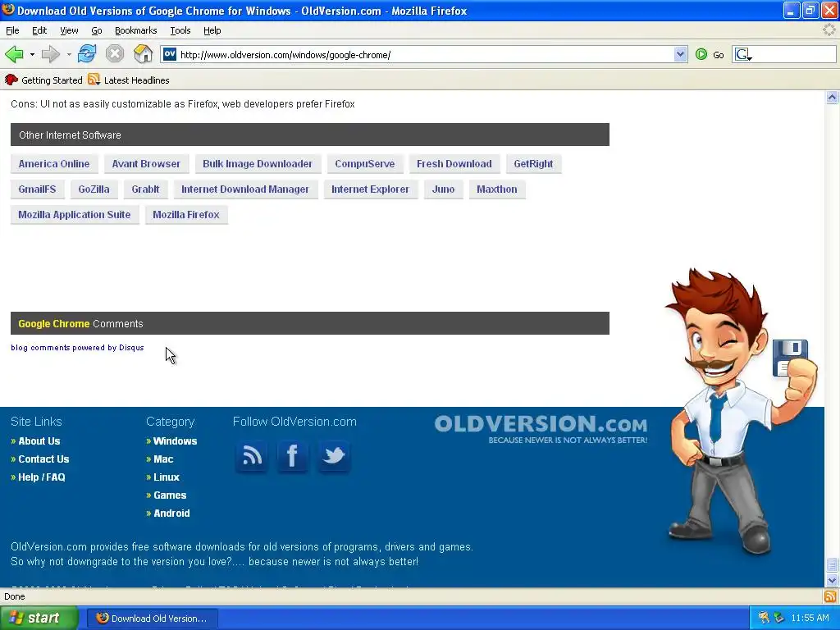Reload the page with the refresh icon

[87, 54]
